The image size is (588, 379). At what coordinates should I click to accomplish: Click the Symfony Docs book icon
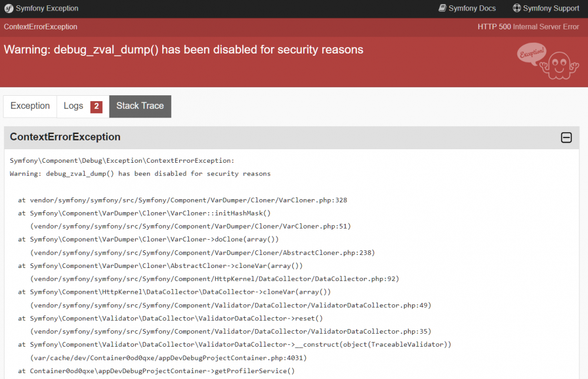[443, 8]
